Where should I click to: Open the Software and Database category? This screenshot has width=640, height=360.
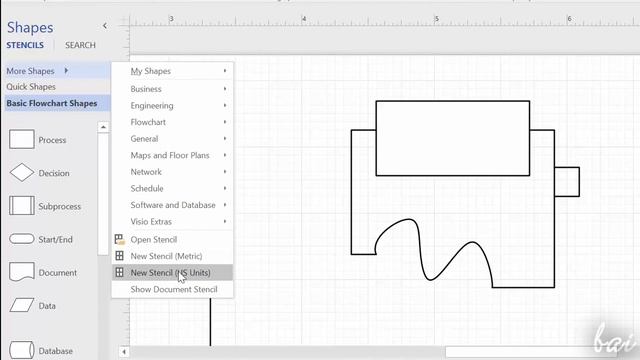coord(173,205)
